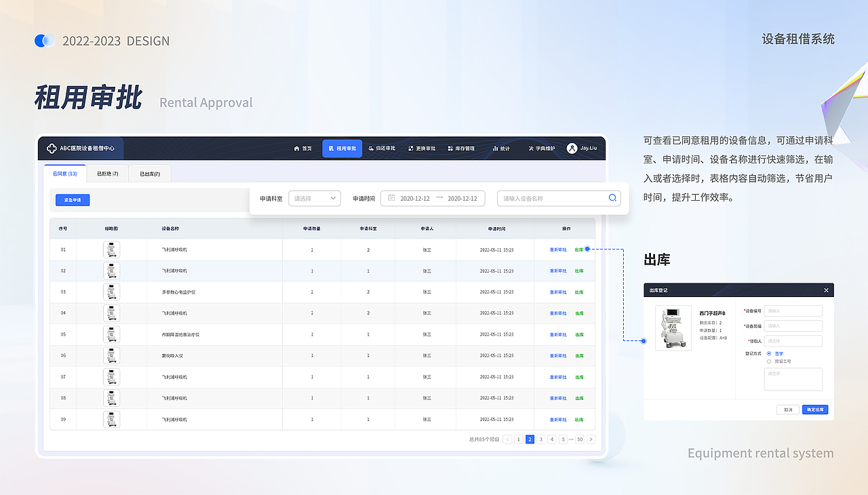Click the 紧急申请 button
The image size is (868, 495).
click(x=73, y=200)
